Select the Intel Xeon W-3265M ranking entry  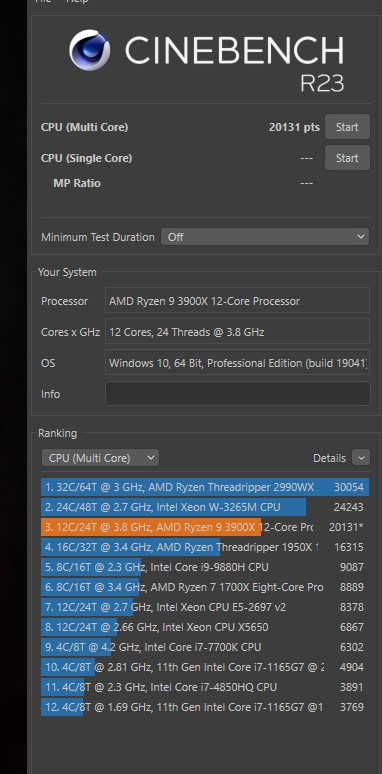point(205,507)
